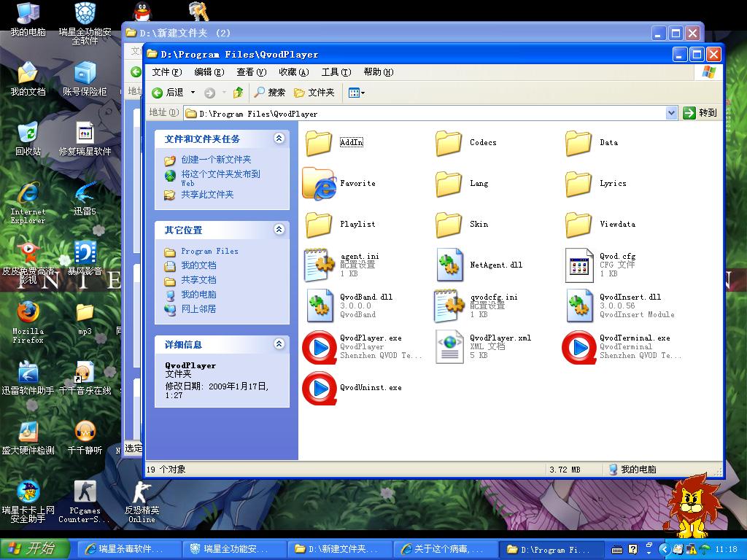Open 我的文档 link in sidebar

[x=198, y=265]
